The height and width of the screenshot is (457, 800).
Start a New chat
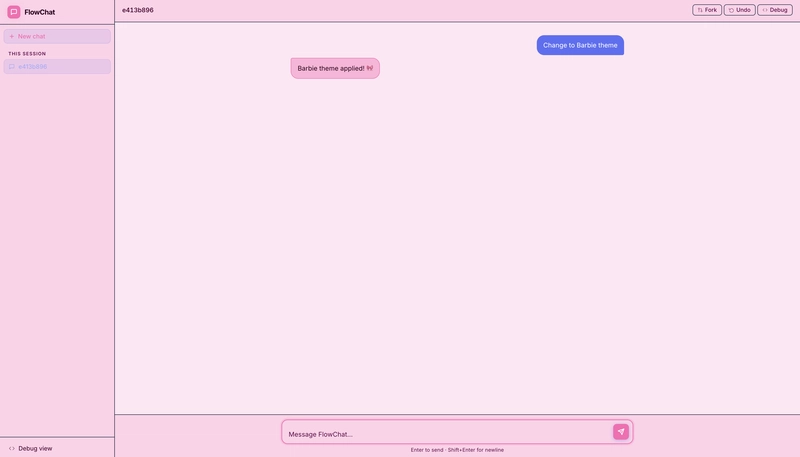tap(57, 36)
